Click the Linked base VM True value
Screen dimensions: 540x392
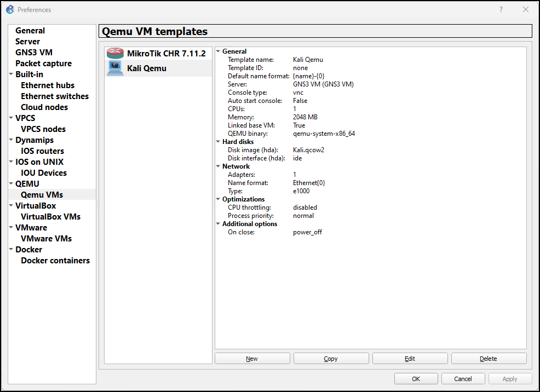point(299,125)
